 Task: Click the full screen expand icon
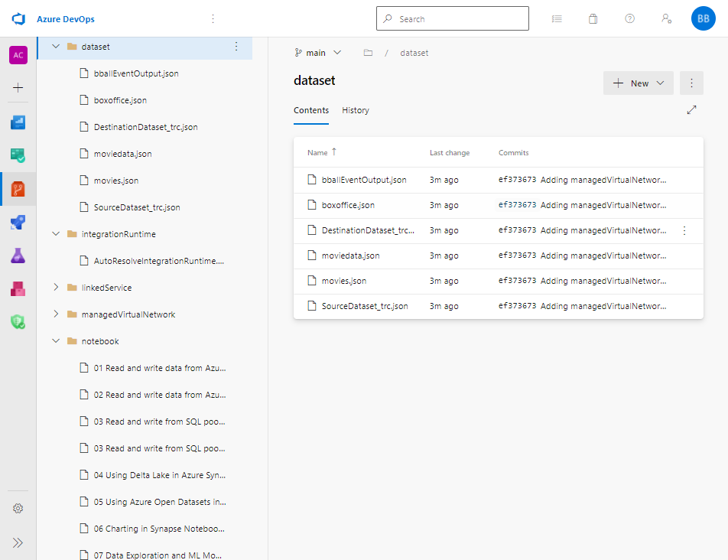(691, 110)
